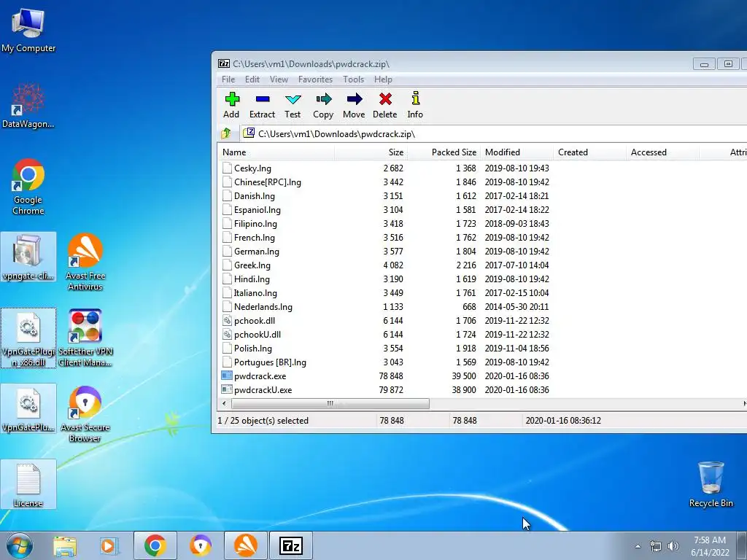Click the Windows Start button
The image size is (747, 560).
(x=19, y=545)
